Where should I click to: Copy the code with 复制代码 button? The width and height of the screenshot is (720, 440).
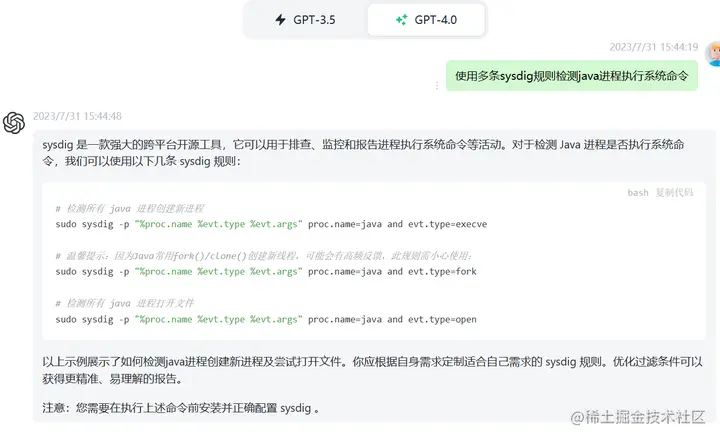674,192
